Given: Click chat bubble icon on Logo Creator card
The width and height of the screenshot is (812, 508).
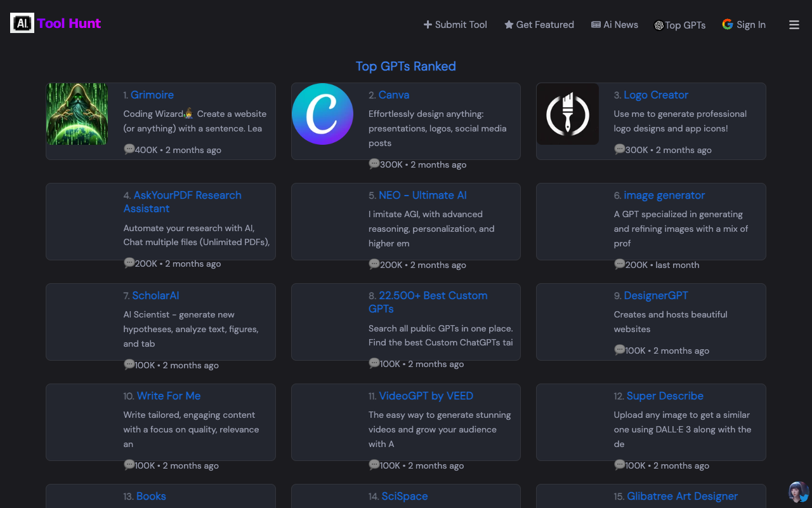Looking at the screenshot, I should (x=620, y=149).
